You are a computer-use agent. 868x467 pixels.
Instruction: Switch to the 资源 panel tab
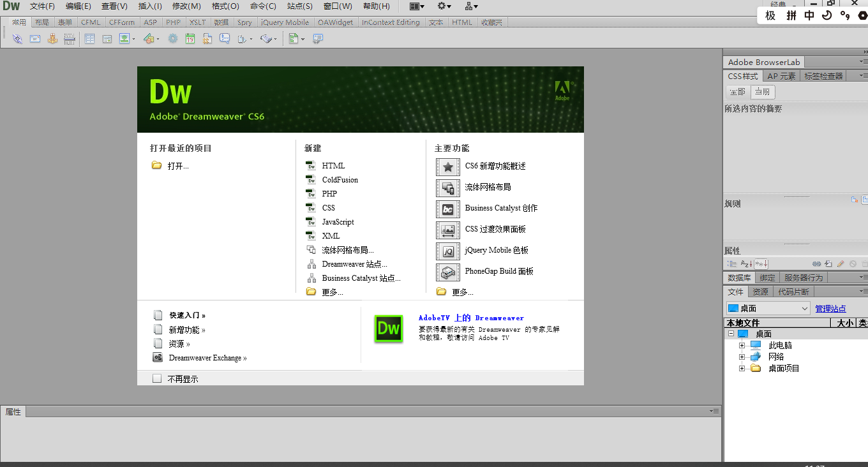pyautogui.click(x=760, y=292)
